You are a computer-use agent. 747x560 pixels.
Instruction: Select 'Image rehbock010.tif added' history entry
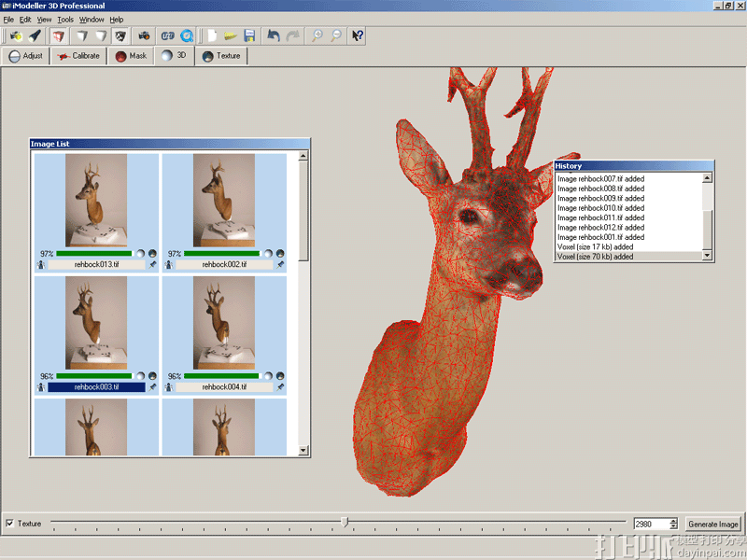628,208
